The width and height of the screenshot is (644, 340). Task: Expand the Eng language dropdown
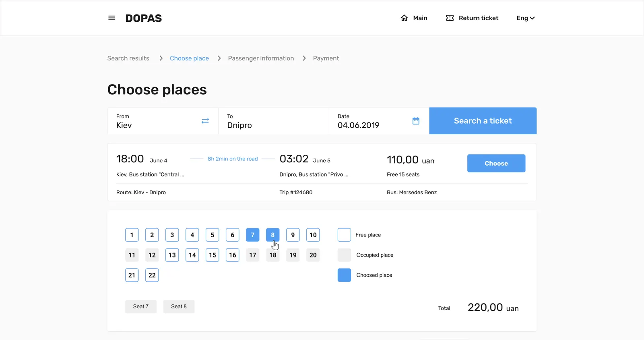pos(526,18)
